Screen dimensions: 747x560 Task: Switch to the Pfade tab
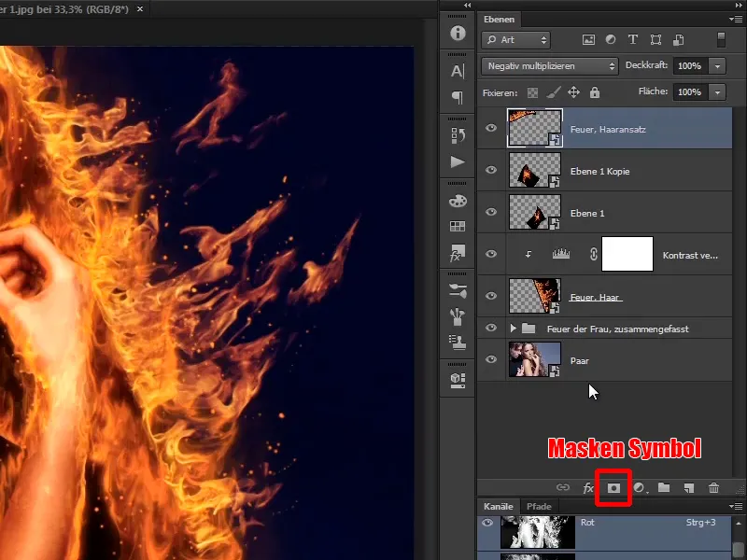[539, 506]
